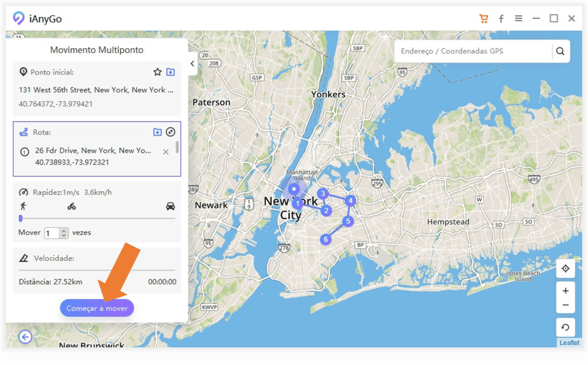
Task: Zoom out the map with minus button
Action: (566, 305)
